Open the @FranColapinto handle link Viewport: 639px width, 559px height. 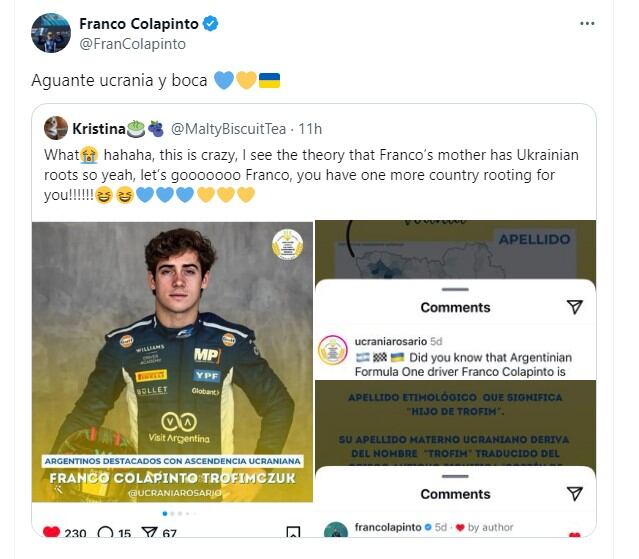click(132, 44)
